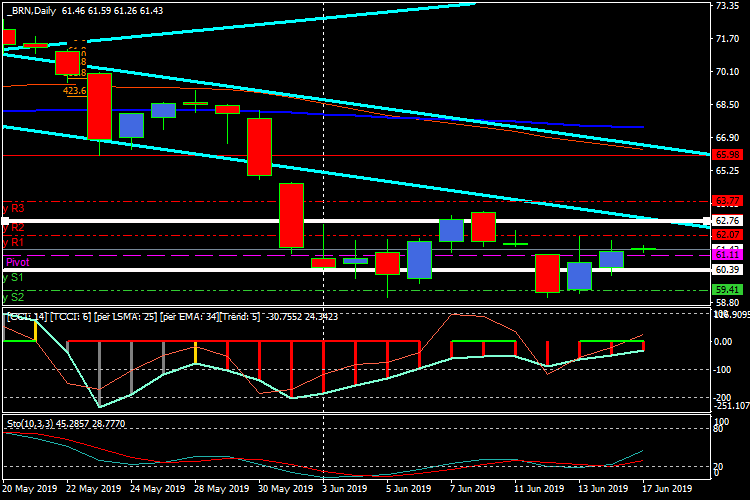The width and height of the screenshot is (750, 500).
Task: Click the vertical dotted crosshair line
Action: coord(323,150)
